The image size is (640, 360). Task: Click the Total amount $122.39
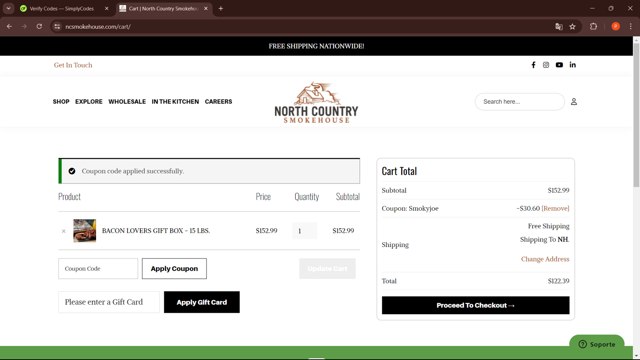point(558,281)
